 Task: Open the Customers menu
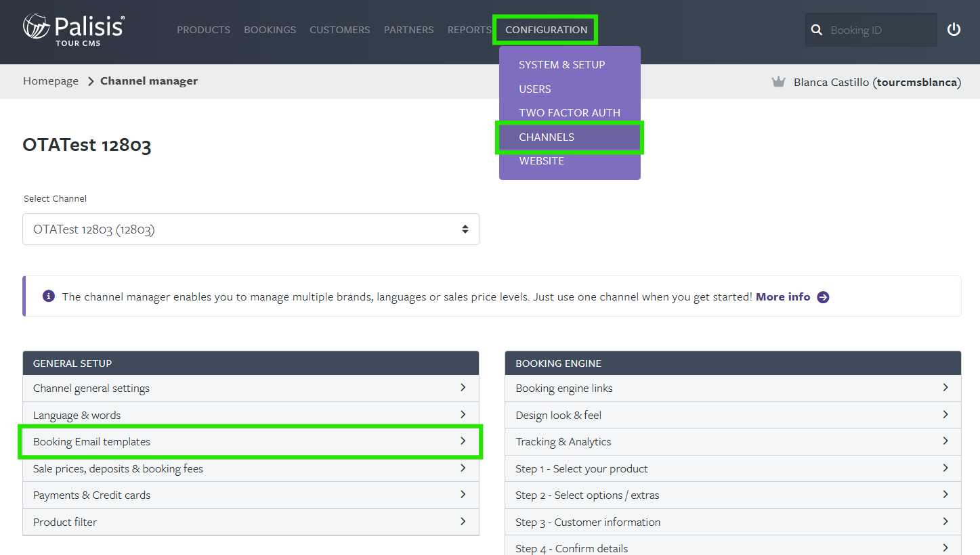click(x=339, y=30)
